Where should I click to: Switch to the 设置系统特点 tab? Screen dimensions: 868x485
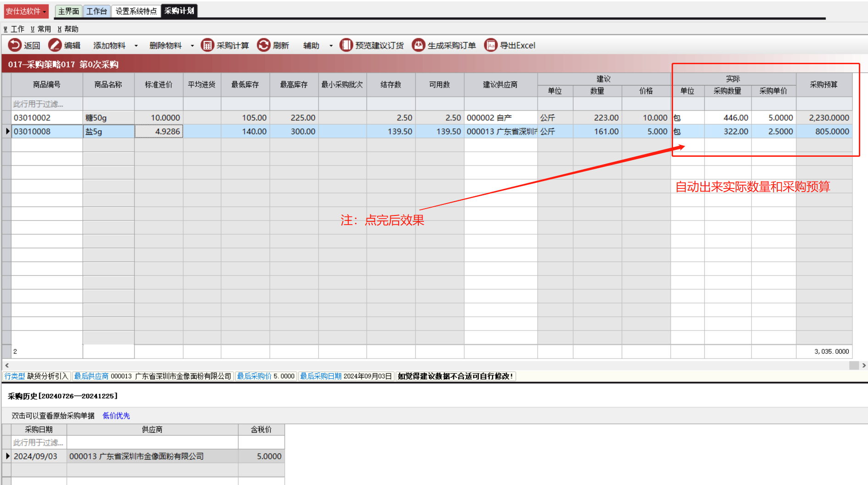click(136, 11)
